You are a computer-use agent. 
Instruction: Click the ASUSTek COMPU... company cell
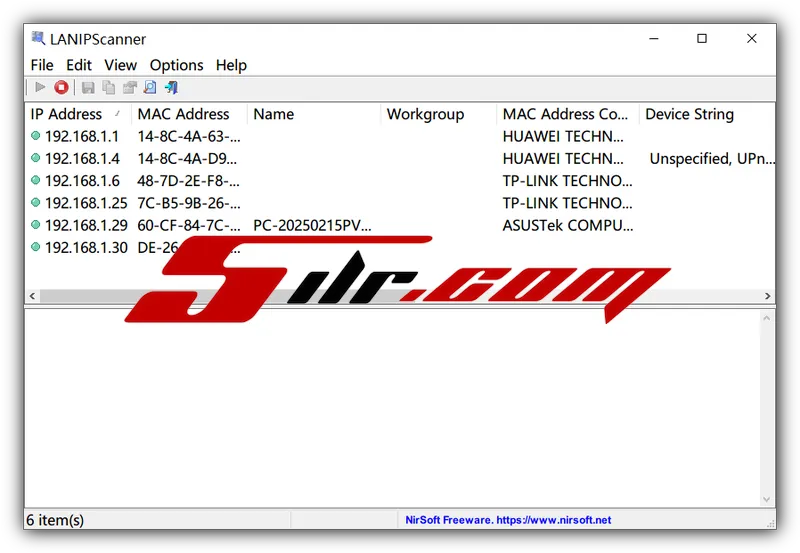[568, 225]
